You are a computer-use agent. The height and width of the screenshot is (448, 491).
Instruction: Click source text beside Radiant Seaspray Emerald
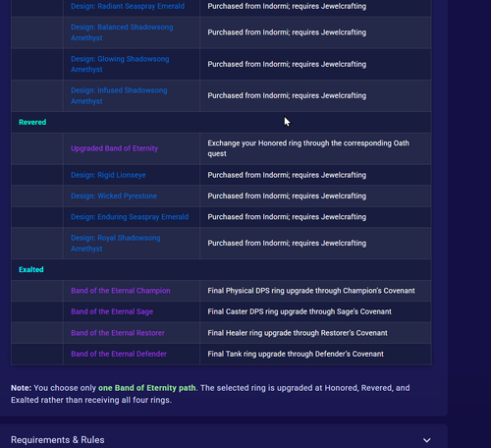(287, 6)
